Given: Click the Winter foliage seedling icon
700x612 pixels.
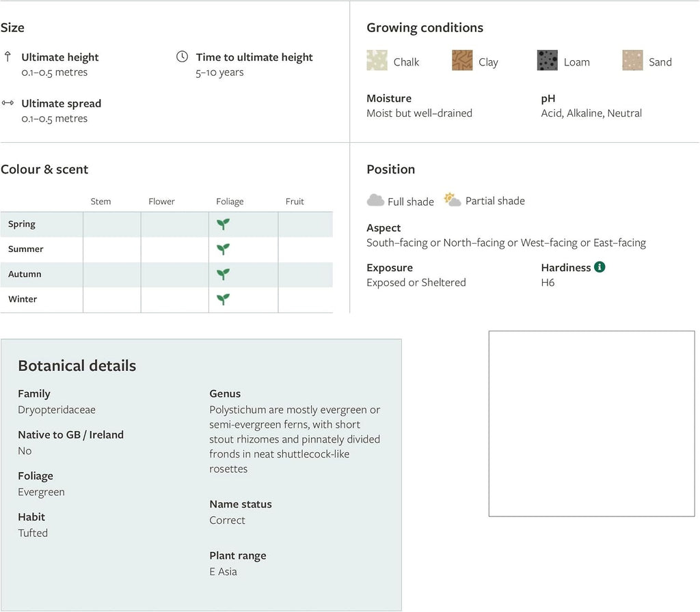Looking at the screenshot, I should click(x=224, y=299).
